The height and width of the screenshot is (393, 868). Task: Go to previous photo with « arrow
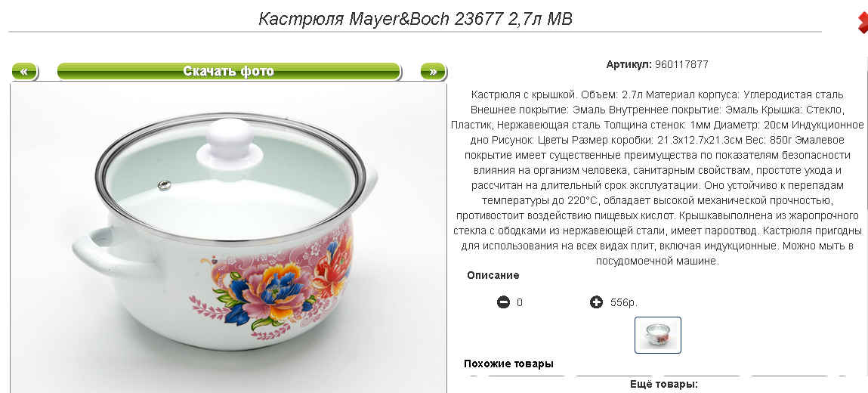pyautogui.click(x=24, y=71)
